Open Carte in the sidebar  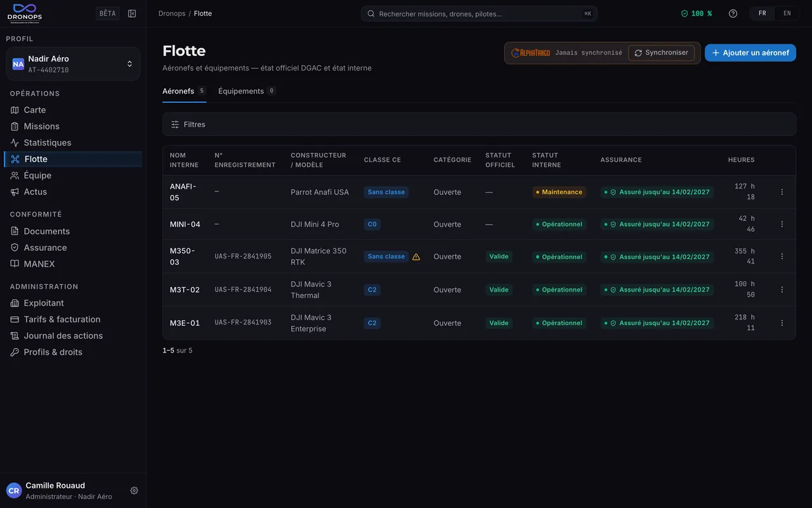point(73,110)
